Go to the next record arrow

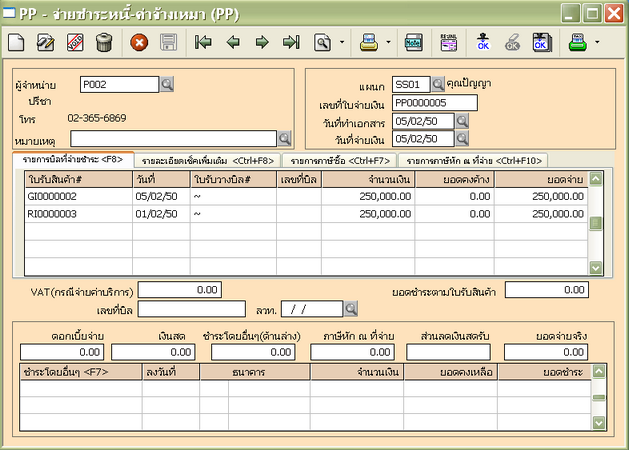262,43
